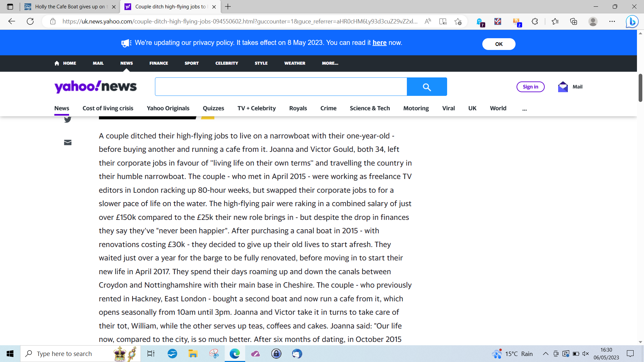Open the Royals news section
The image size is (644, 362).
tap(298, 108)
